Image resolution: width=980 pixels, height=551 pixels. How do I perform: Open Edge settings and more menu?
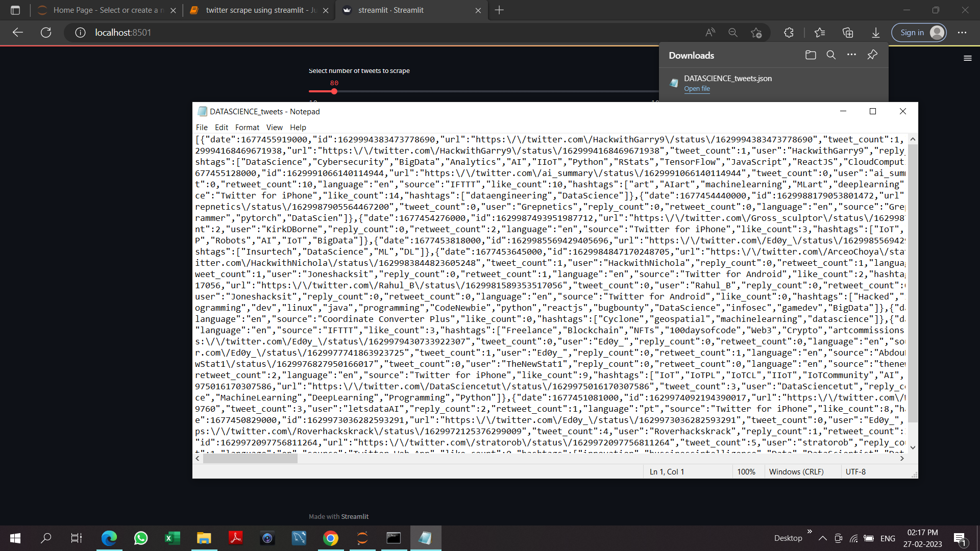pos(963,32)
